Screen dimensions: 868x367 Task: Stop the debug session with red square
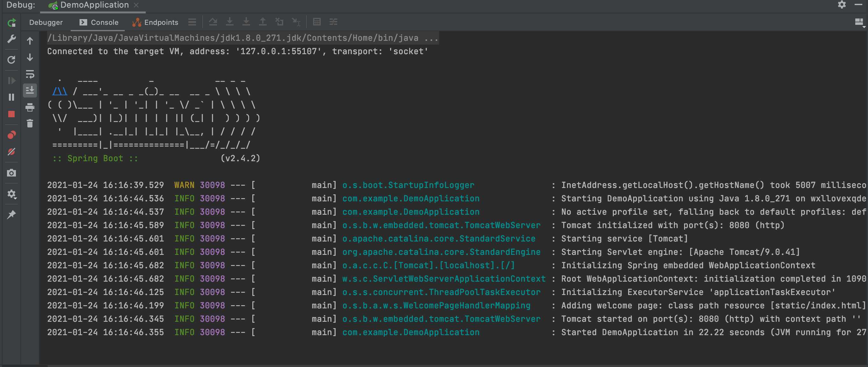[11, 114]
